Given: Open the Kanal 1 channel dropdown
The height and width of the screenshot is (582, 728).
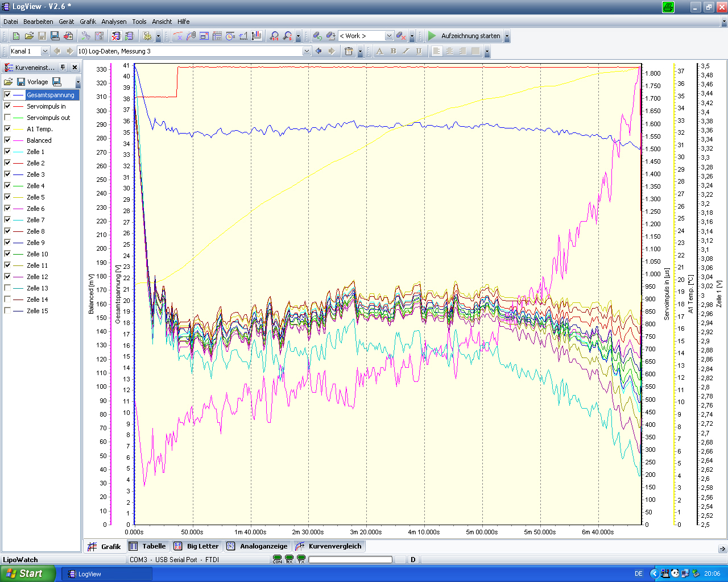Looking at the screenshot, I should pos(45,51).
